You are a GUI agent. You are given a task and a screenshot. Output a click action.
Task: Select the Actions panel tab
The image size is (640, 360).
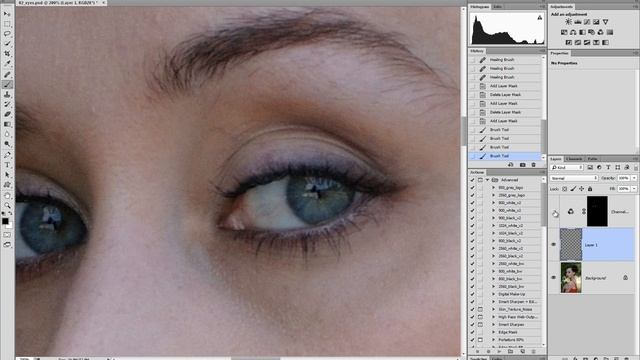[x=477, y=172]
